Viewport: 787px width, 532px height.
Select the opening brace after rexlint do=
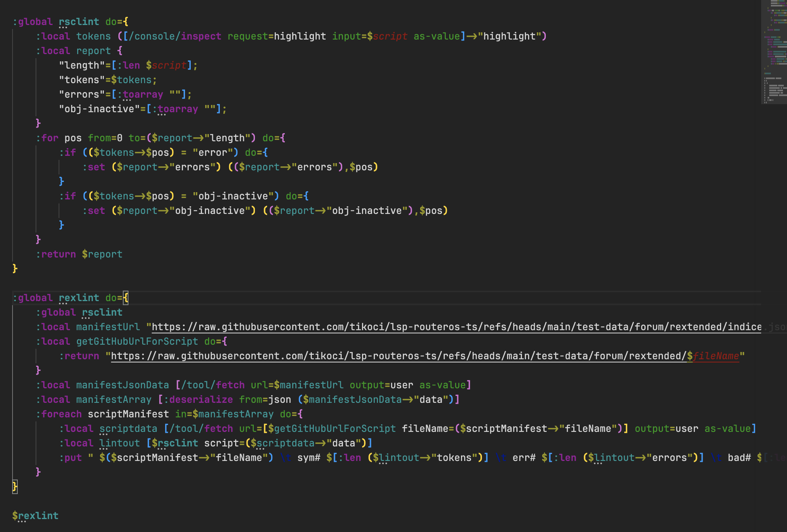click(x=126, y=298)
